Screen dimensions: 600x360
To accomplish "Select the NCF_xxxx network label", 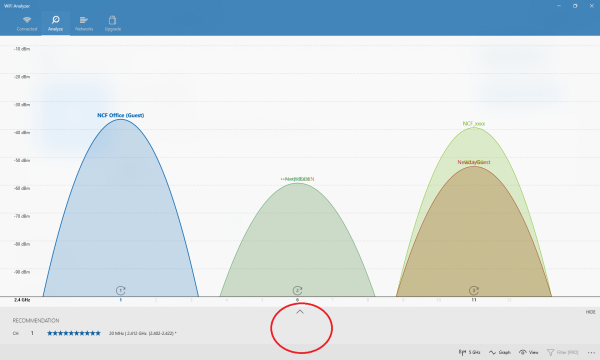I will 474,124.
